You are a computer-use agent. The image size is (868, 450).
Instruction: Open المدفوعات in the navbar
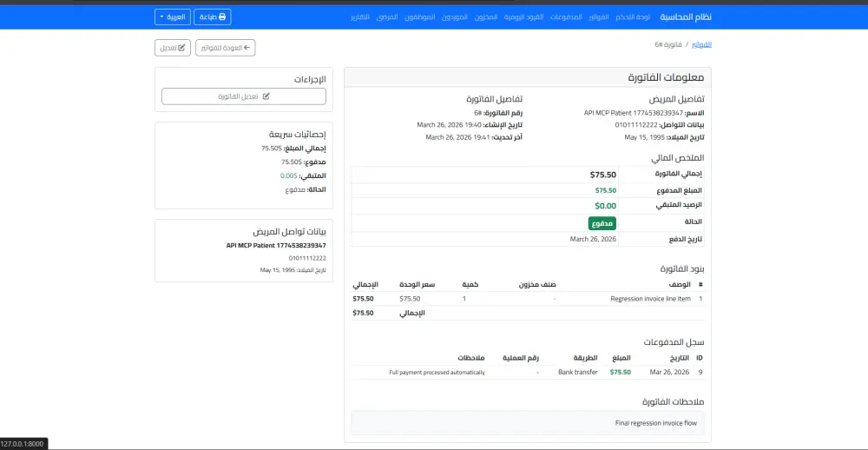point(566,17)
